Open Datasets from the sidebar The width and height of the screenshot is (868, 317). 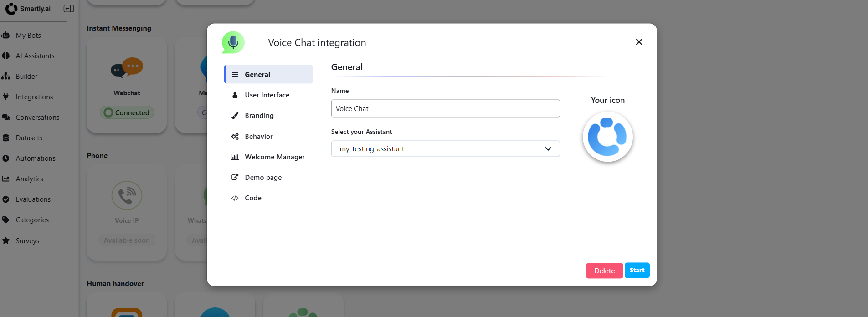(x=29, y=138)
